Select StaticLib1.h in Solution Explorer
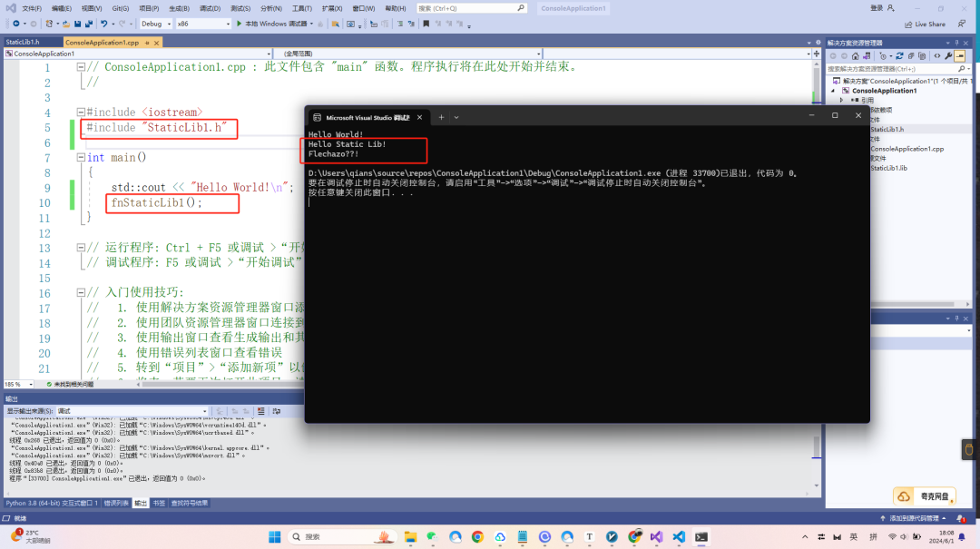Viewport: 980px width, 549px height. [x=887, y=130]
